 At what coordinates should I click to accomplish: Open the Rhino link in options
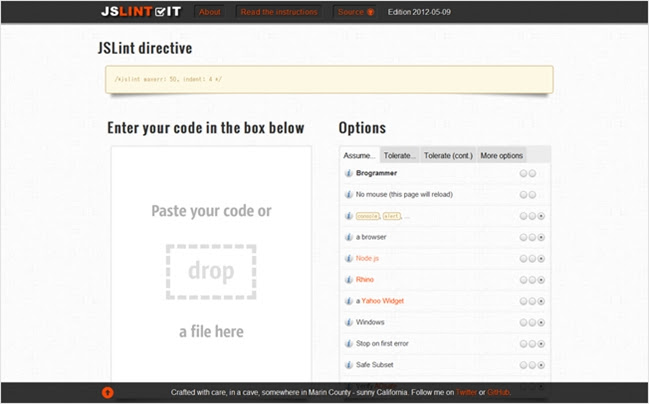365,279
